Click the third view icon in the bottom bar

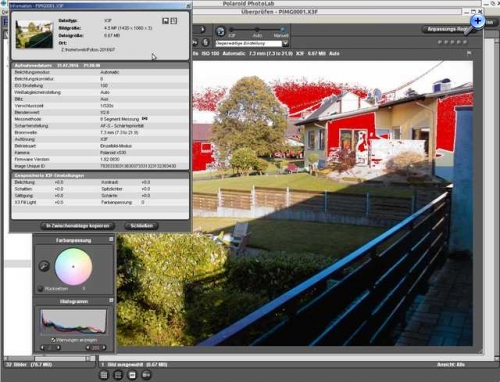tap(132, 375)
